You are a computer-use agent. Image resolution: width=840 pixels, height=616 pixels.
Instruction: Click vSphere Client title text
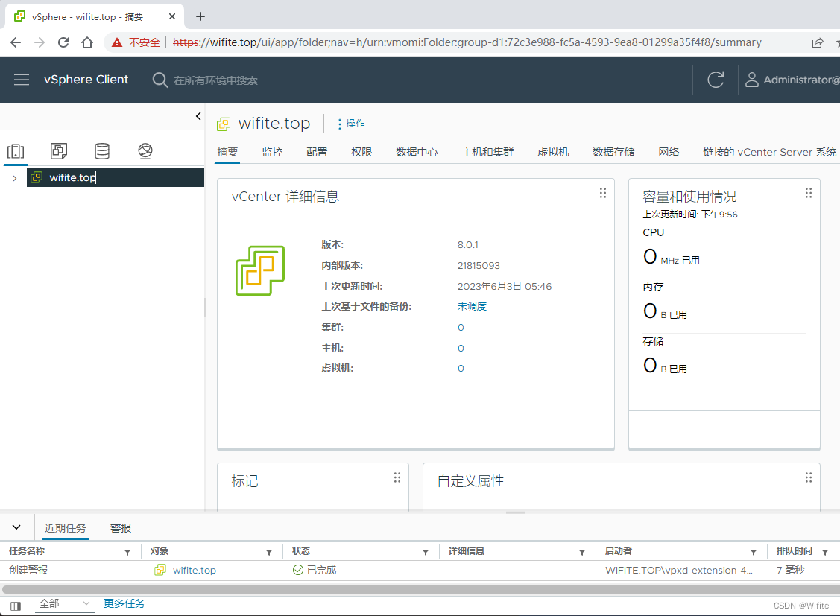coord(86,80)
